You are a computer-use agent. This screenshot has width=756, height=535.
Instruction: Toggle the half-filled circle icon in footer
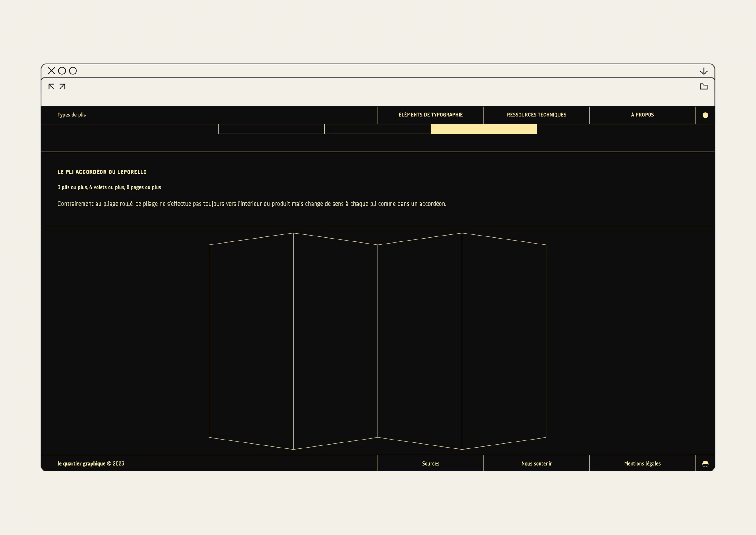(705, 464)
